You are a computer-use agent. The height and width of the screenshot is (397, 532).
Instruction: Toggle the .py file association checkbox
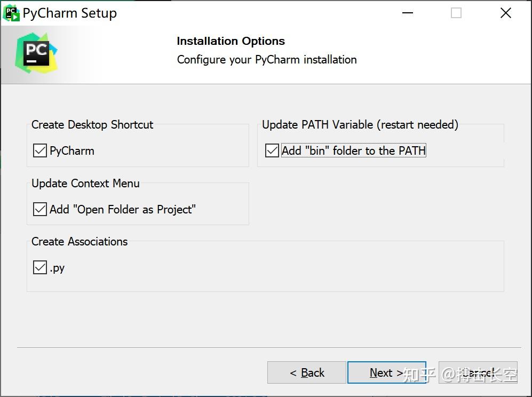point(40,268)
